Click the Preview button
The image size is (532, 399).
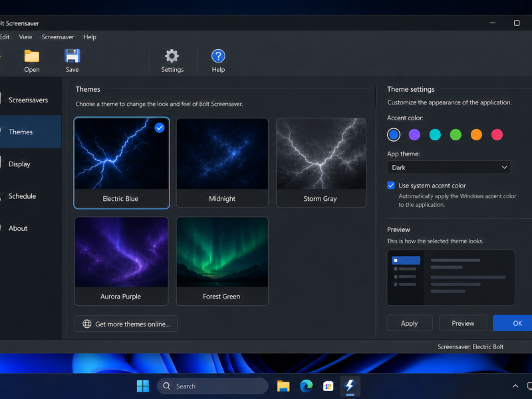[463, 323]
